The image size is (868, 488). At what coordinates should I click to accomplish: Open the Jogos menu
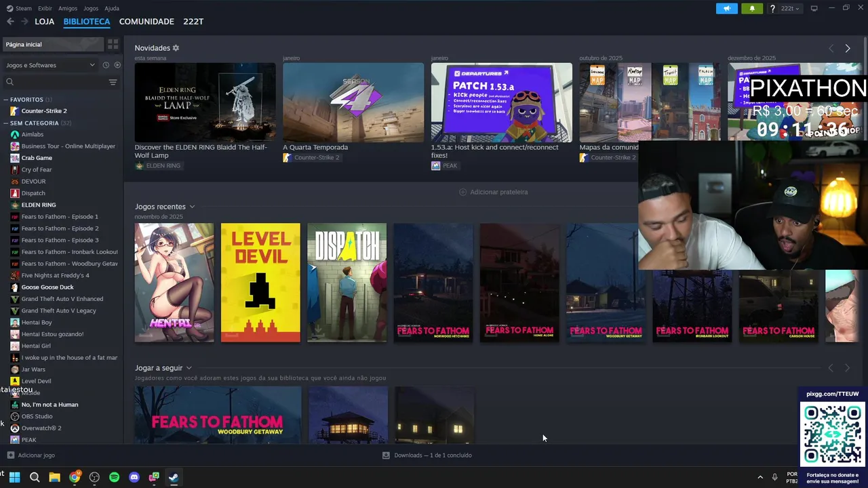coord(91,8)
